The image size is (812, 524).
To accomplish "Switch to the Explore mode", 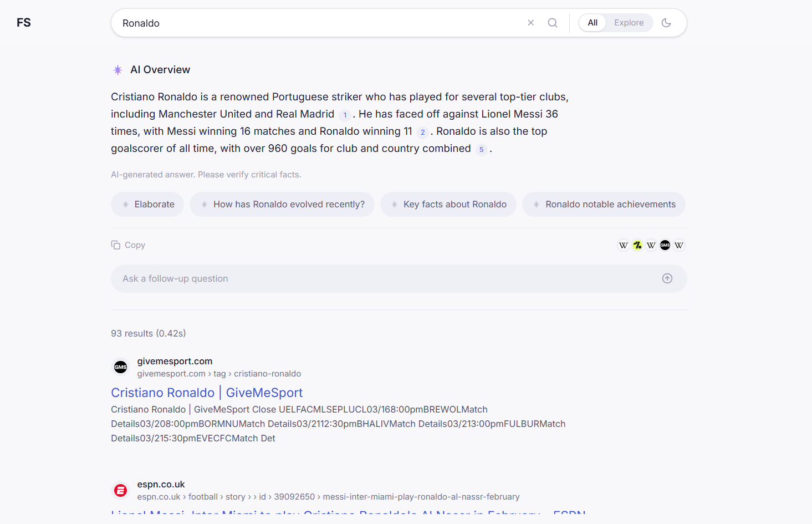I will [629, 23].
